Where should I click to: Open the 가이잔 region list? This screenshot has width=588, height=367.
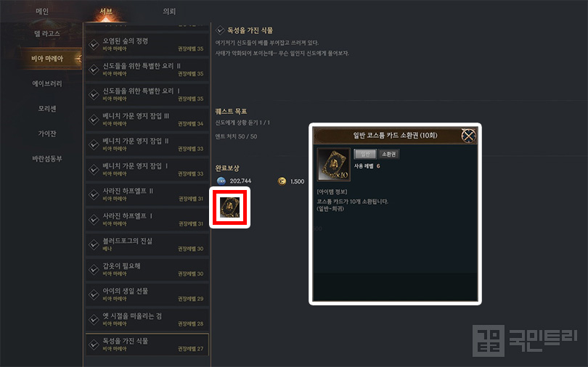tap(47, 133)
